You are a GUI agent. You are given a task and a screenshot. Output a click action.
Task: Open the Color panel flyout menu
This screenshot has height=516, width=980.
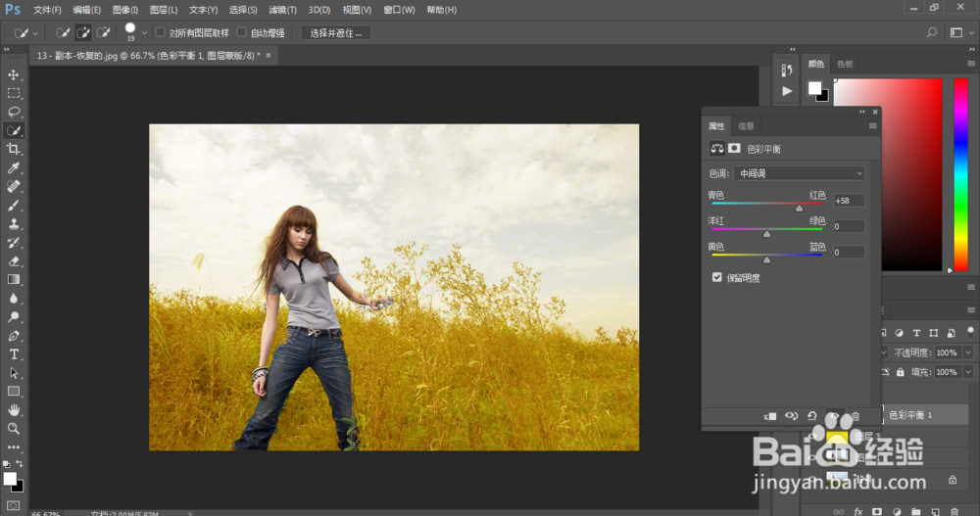(x=970, y=64)
